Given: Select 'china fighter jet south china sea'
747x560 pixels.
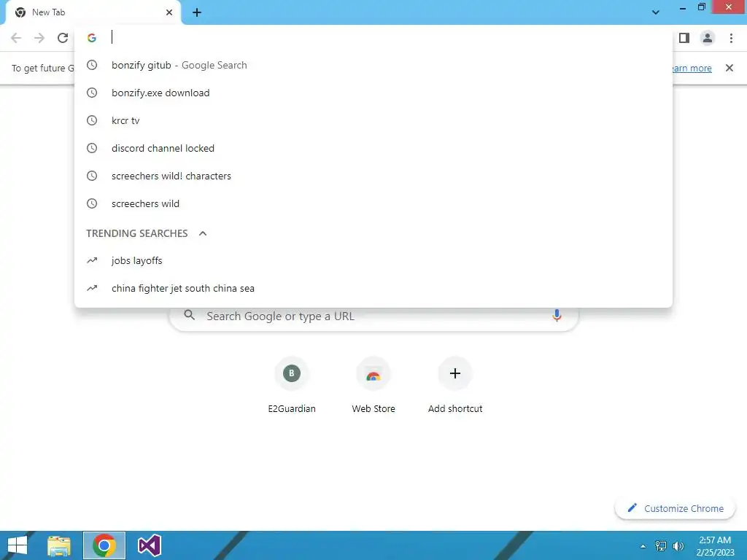Looking at the screenshot, I should click(x=373, y=288).
